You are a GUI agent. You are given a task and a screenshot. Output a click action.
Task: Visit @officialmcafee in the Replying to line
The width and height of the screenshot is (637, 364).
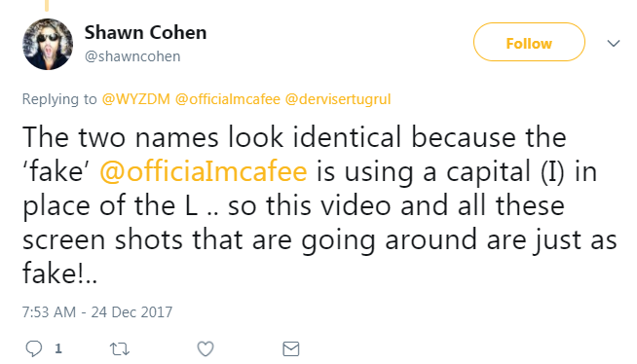point(228,99)
